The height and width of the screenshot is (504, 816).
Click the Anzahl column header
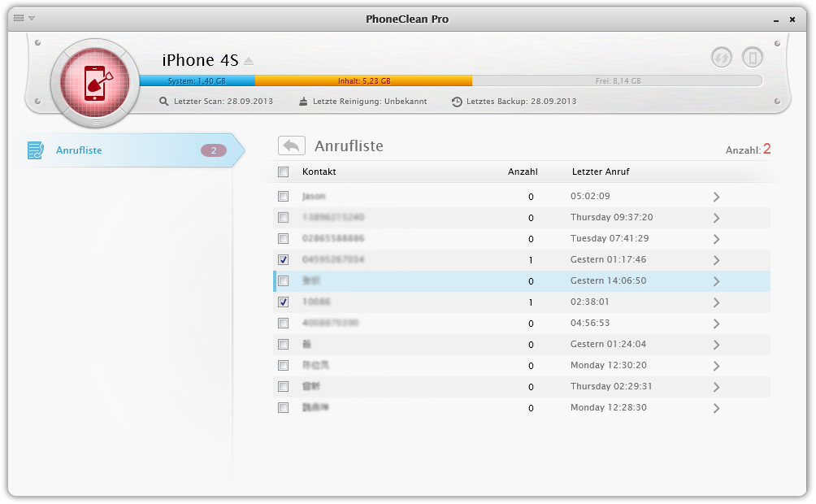(x=523, y=172)
